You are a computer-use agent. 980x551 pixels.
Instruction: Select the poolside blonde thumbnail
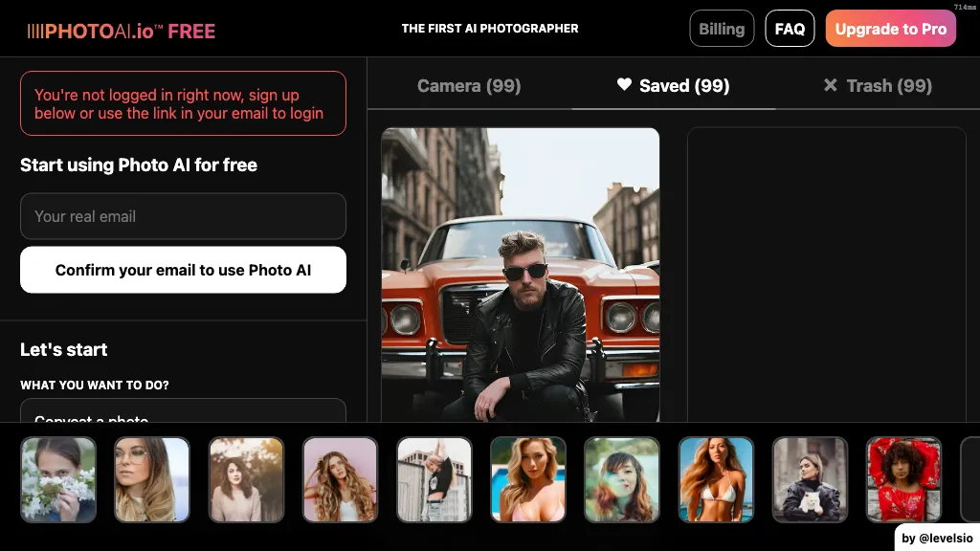527,479
